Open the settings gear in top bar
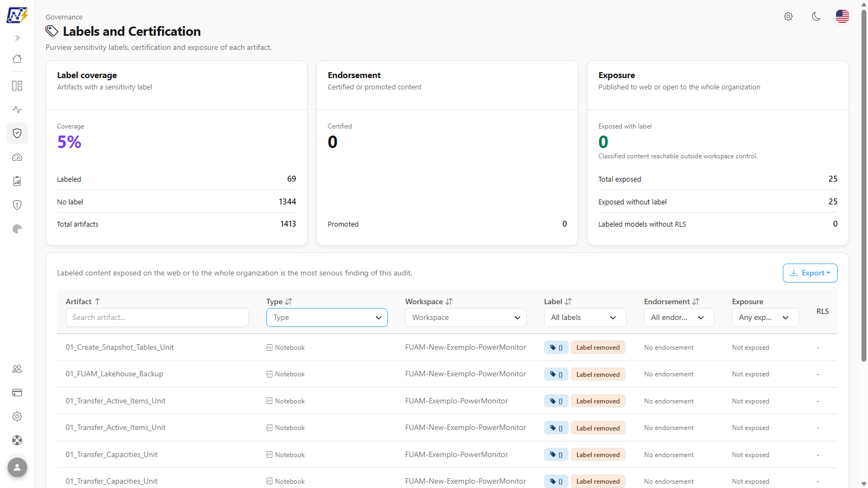The width and height of the screenshot is (868, 488). tap(788, 16)
